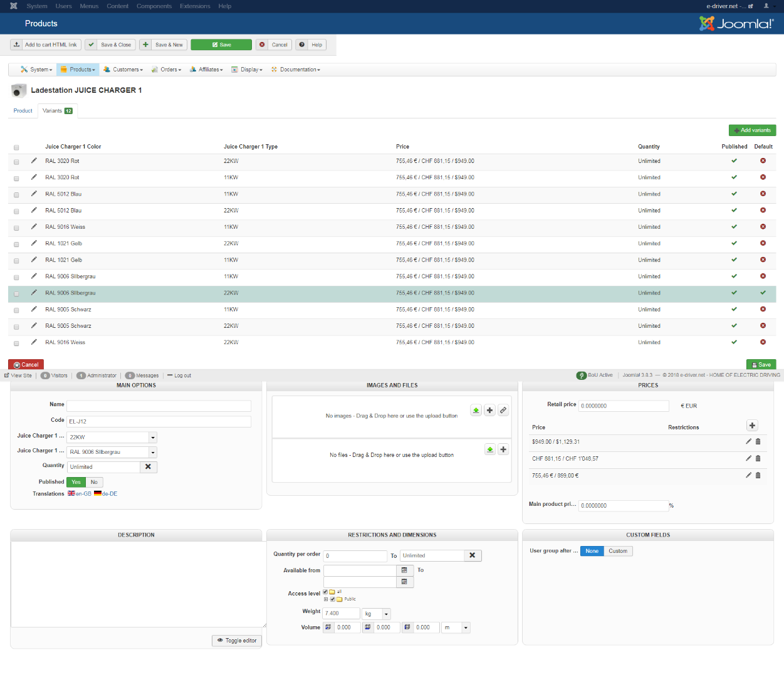Viewport: 784px width, 677px height.
Task: Open the Juice Charger type 22KW dropdown
Action: pyautogui.click(x=152, y=438)
